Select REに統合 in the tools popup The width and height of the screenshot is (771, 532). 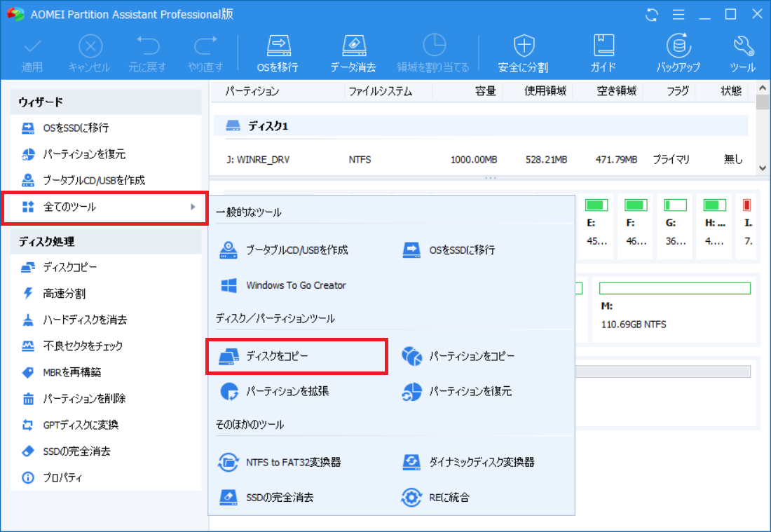pos(436,498)
